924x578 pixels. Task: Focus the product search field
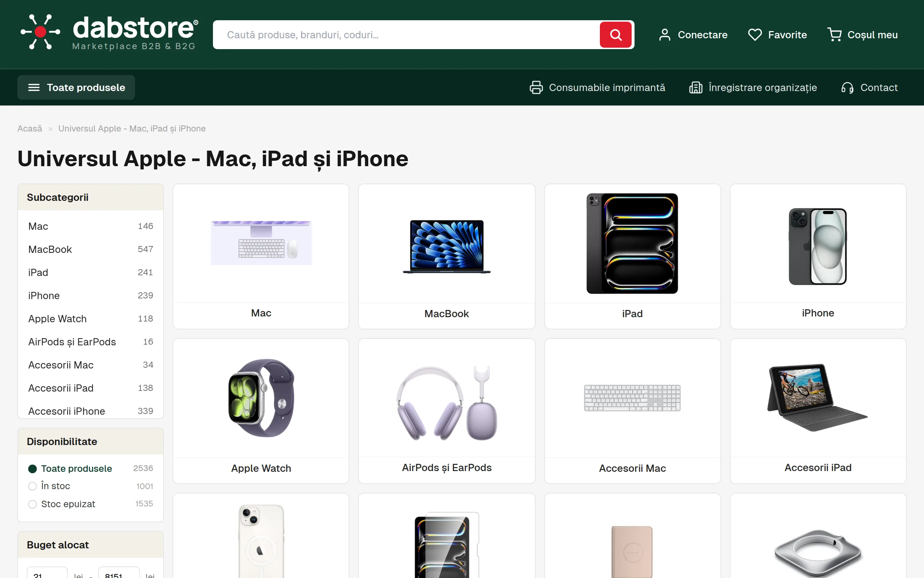pos(406,35)
